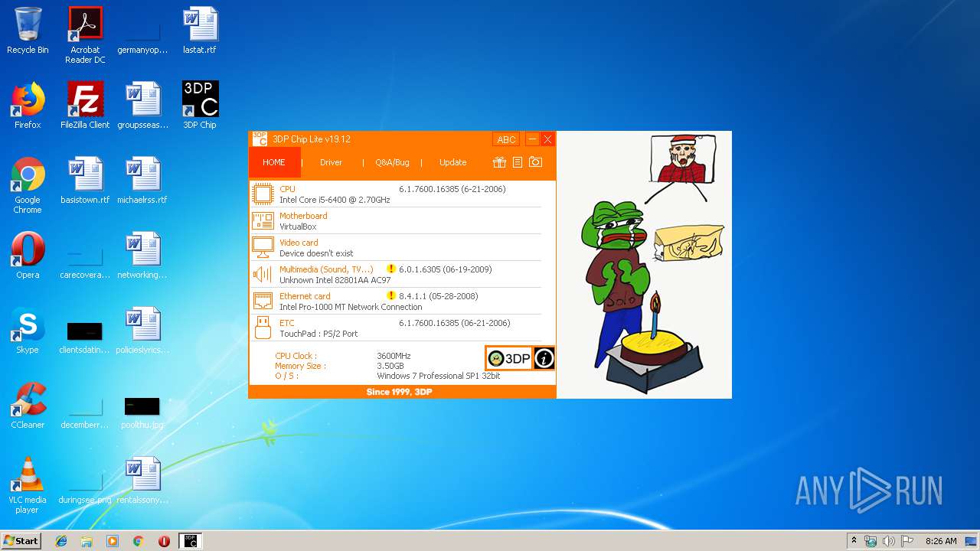Open Internet Explorer from the taskbar
This screenshot has width=980, height=551.
click(61, 541)
